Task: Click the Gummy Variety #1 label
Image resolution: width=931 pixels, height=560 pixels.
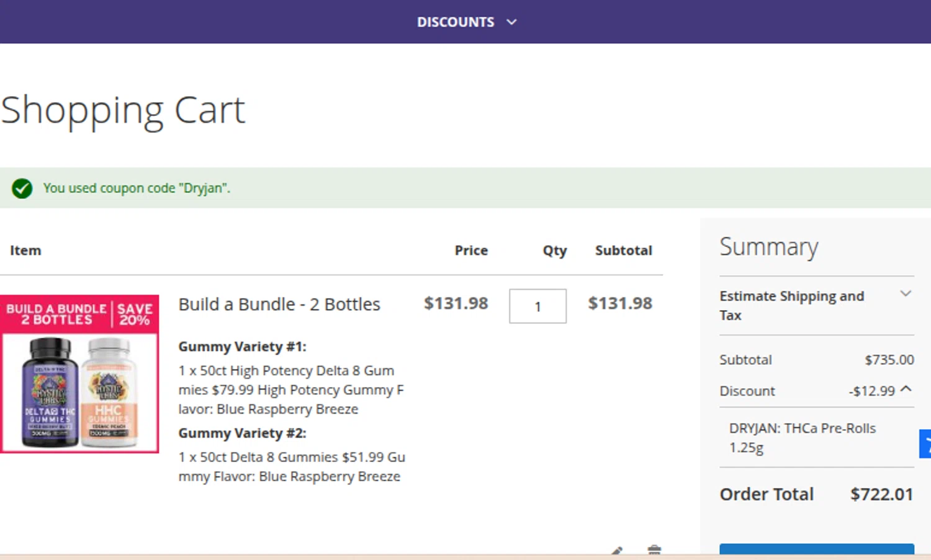Action: [x=242, y=347]
